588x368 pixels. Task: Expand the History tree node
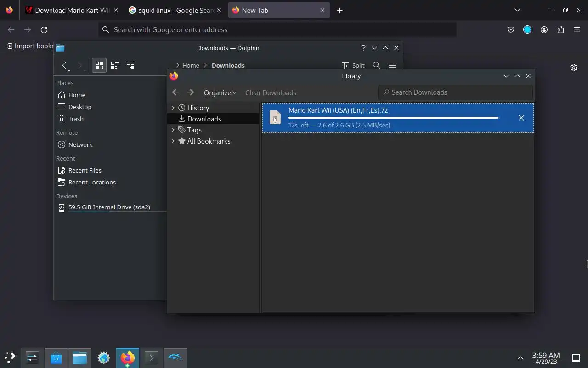click(173, 108)
